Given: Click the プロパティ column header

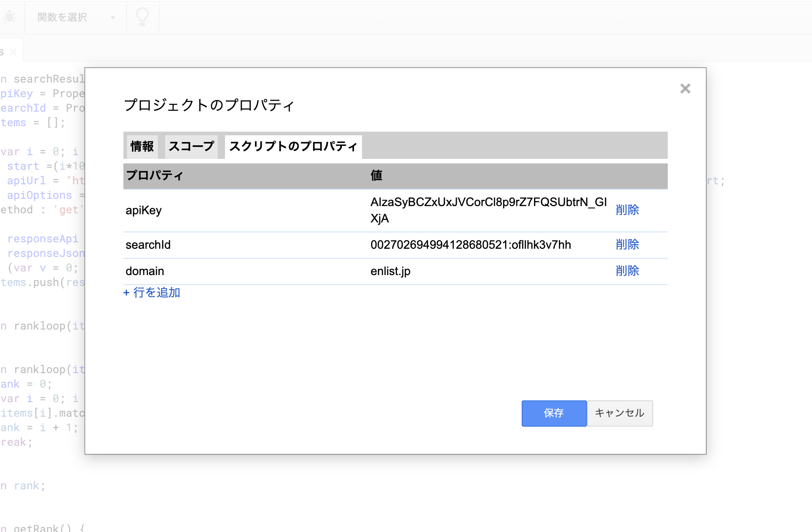Looking at the screenshot, I should tap(155, 176).
